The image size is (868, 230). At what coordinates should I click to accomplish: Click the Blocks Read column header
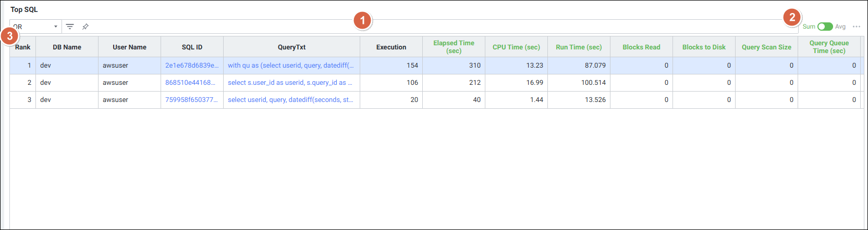click(x=641, y=47)
